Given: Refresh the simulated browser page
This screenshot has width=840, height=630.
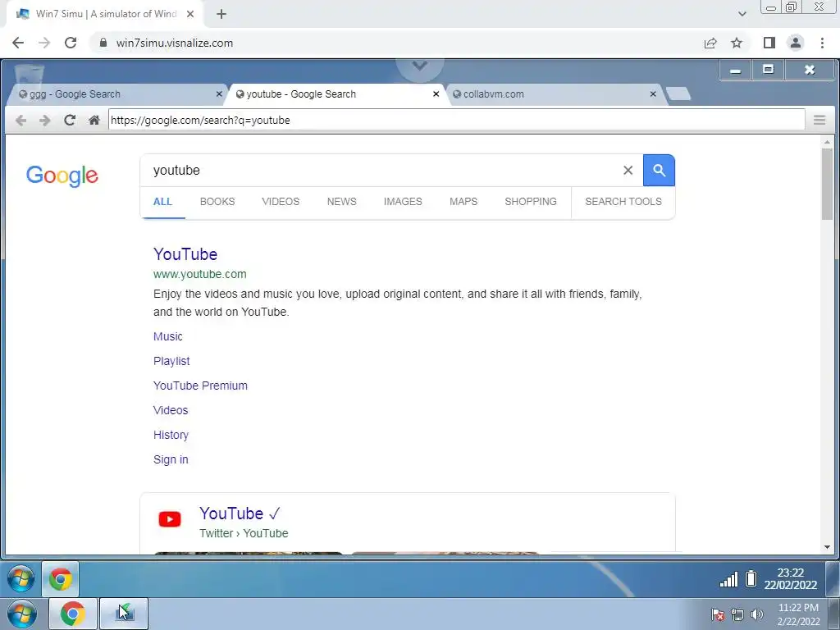Looking at the screenshot, I should coord(69,120).
